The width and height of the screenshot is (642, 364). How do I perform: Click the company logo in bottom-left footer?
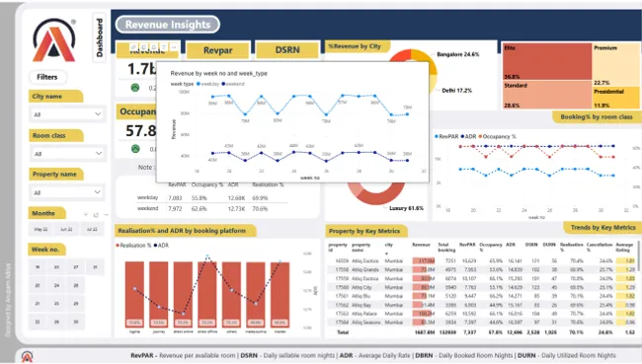(x=27, y=356)
